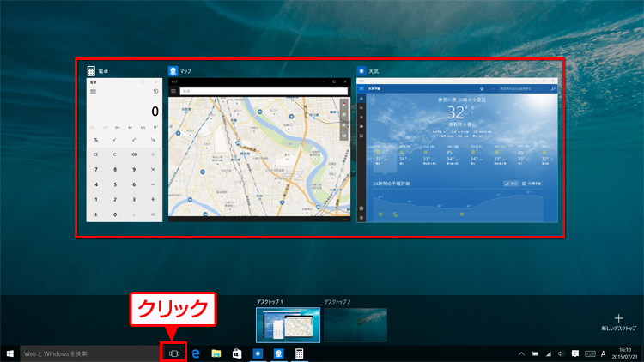The image size is (644, 362).
Task: Switch to Calculator via taskbar icon
Action: [x=300, y=353]
